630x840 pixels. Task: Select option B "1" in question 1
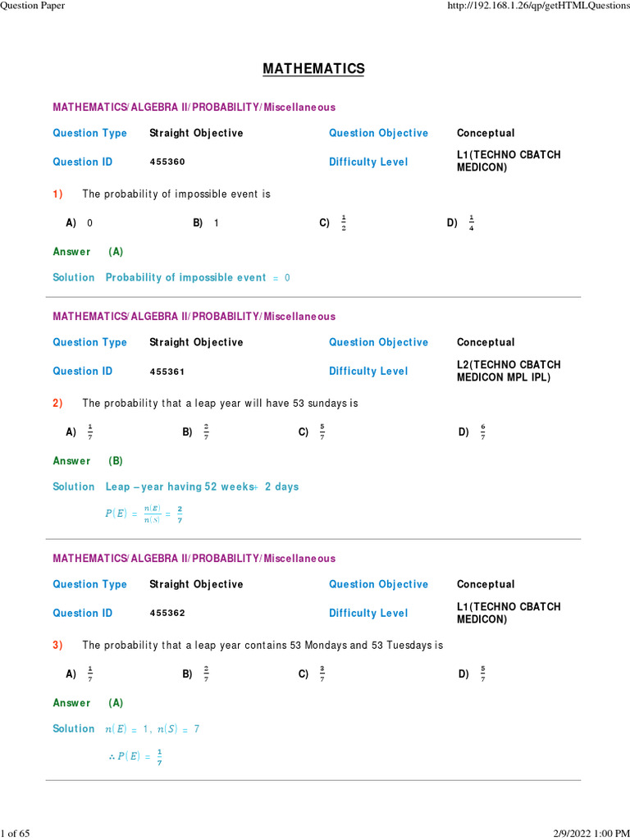[216, 223]
